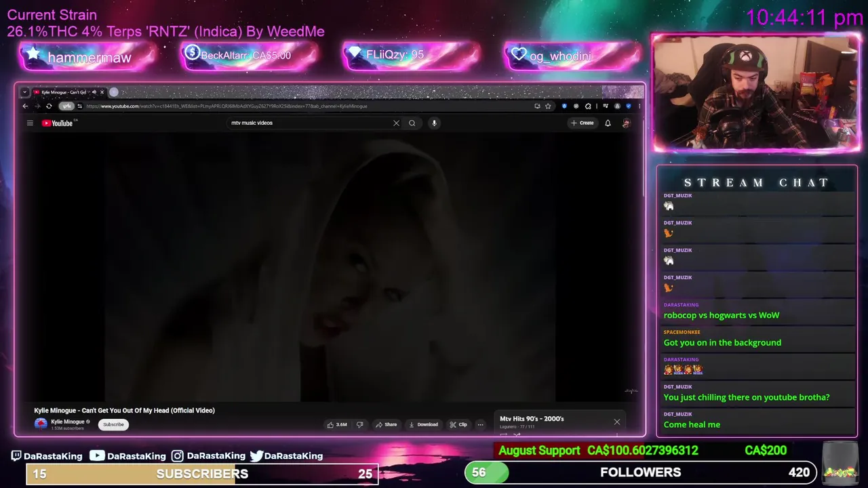Screen dimensions: 868x488
Task: Open the YouTube Create menu
Action: click(x=583, y=123)
